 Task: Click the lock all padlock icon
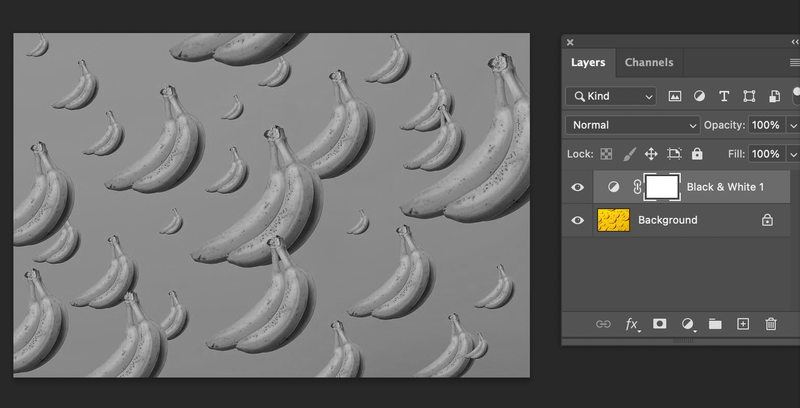click(x=697, y=154)
